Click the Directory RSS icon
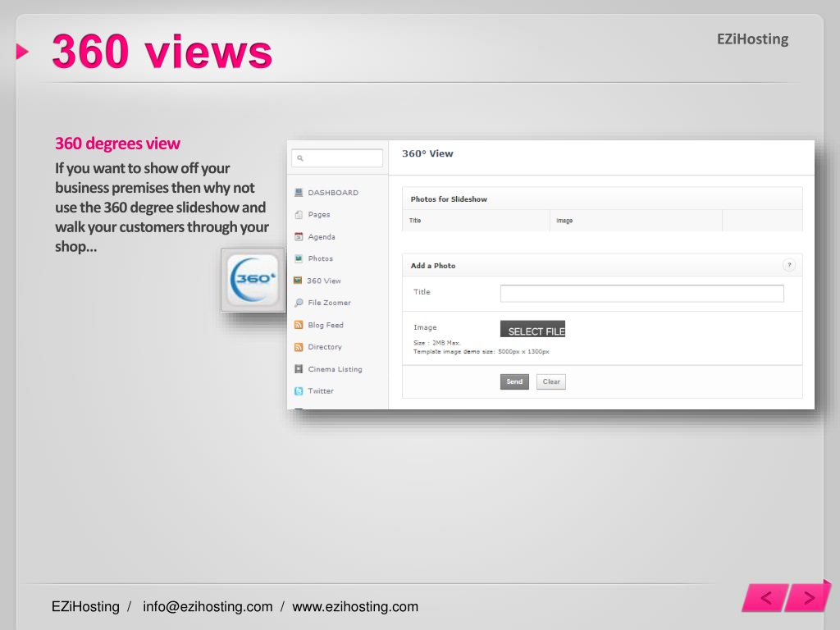Screen dimensions: 840x630 pyautogui.click(x=299, y=347)
